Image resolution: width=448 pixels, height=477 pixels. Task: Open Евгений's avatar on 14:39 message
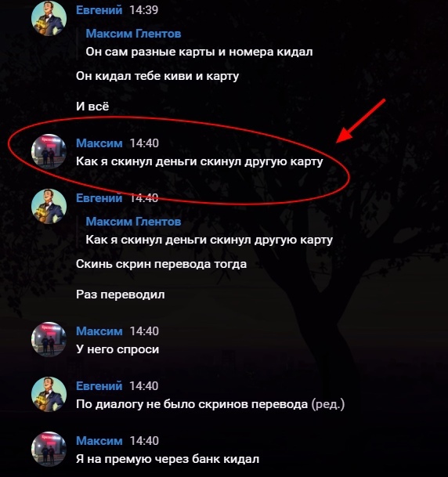coord(49,18)
